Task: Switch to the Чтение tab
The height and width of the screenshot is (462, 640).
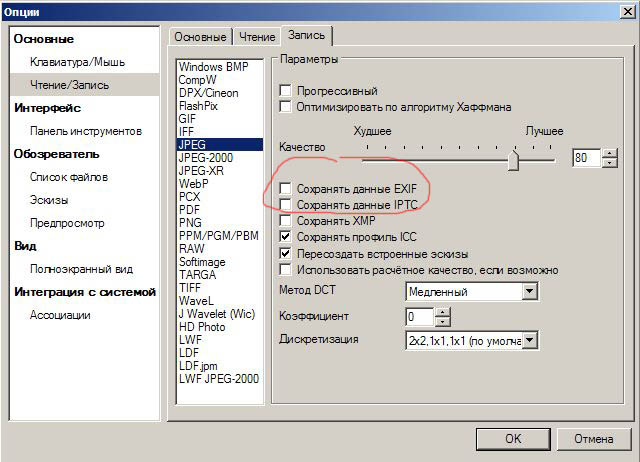Action: (256, 36)
